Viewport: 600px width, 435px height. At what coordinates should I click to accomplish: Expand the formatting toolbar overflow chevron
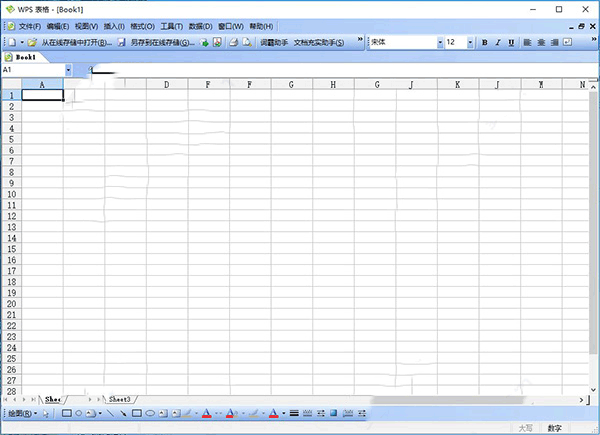[594, 39]
